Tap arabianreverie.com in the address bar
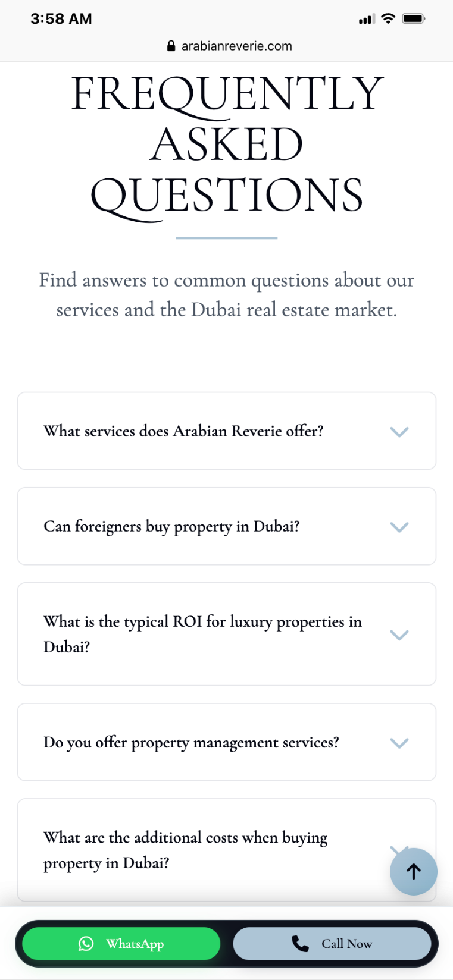453x980 pixels. tap(238, 46)
